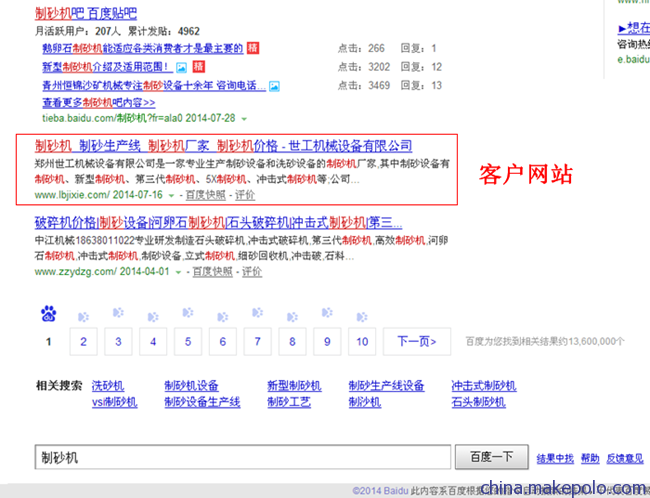
Task: Click 百度一下 search button
Action: coord(491,457)
